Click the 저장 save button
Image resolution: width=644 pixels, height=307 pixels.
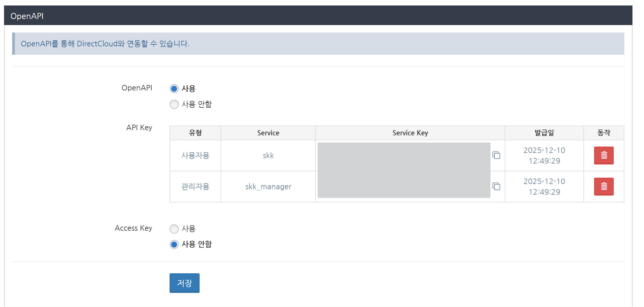[x=184, y=283]
